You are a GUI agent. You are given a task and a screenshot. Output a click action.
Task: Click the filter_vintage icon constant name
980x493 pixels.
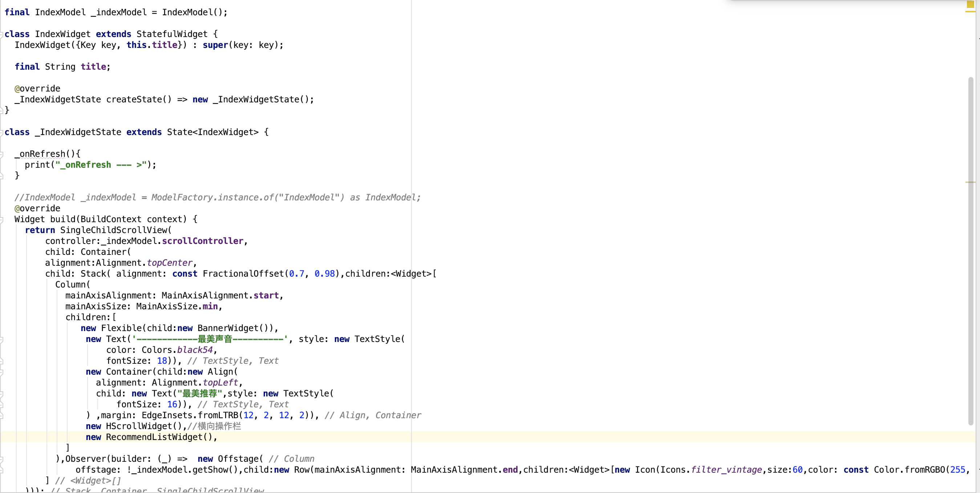coord(726,470)
